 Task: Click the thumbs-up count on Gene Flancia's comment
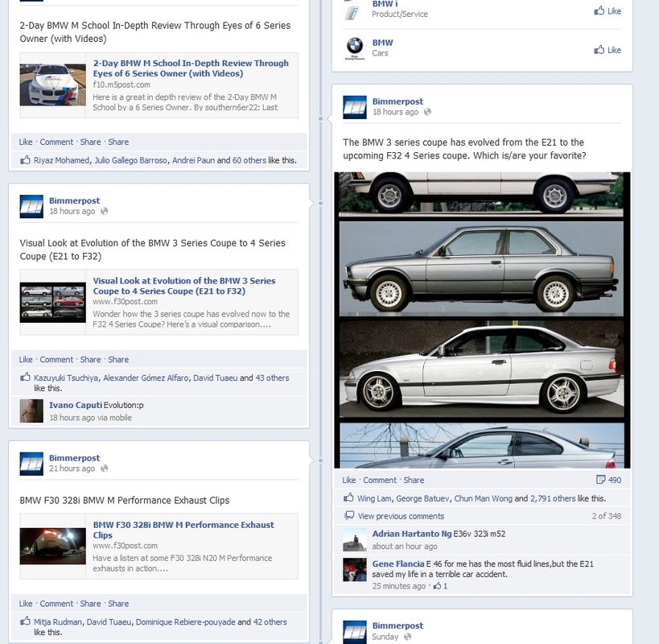[x=441, y=587]
